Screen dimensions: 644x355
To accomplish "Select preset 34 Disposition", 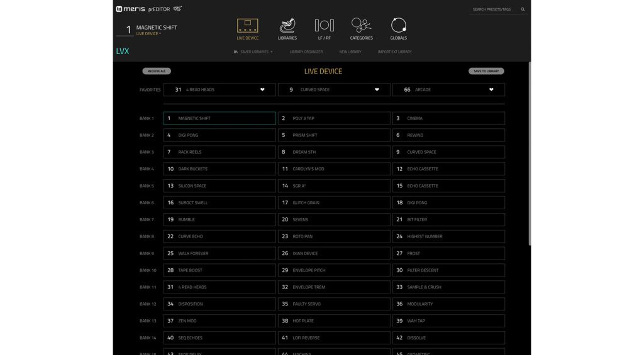I will click(219, 304).
